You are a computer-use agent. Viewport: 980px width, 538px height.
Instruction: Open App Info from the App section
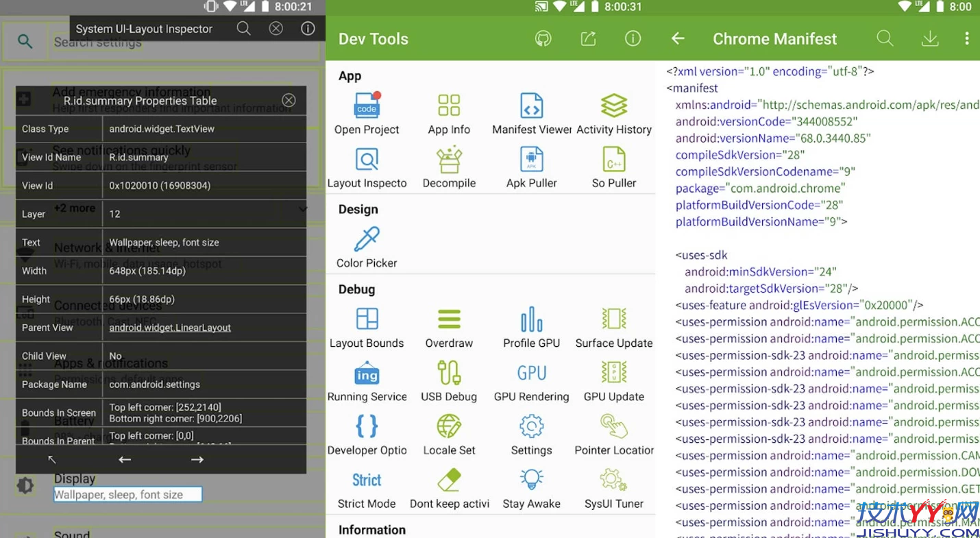[449, 113]
